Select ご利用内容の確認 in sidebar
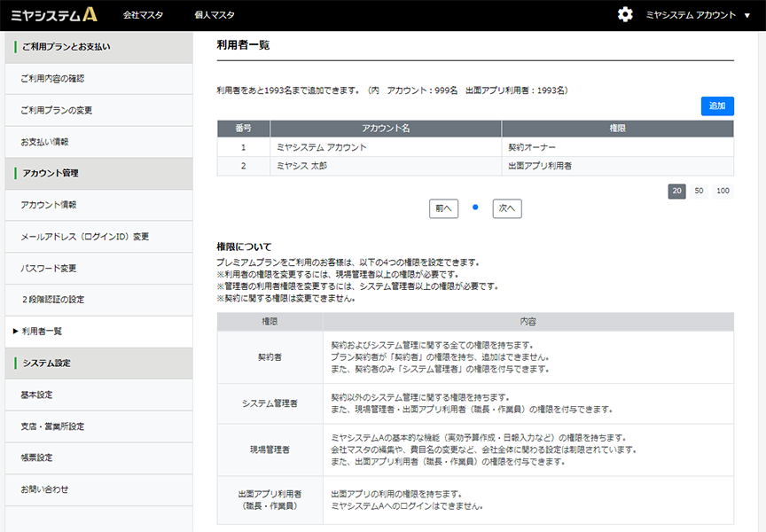Screen dimensions: 766x532 98,79
